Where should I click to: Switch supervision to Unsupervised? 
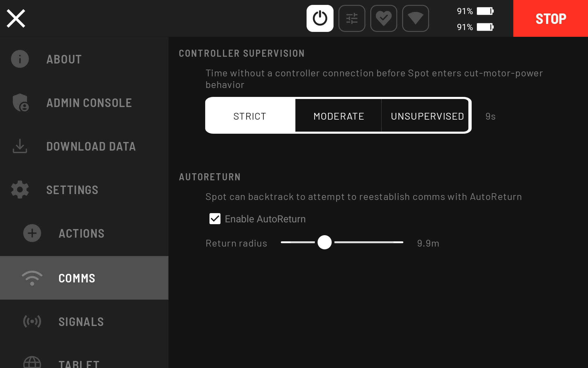coord(427,116)
